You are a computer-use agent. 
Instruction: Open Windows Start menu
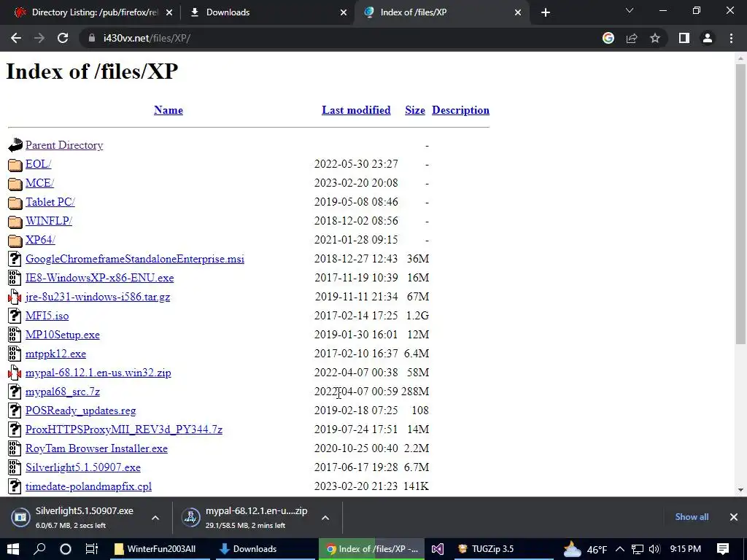[x=13, y=549]
